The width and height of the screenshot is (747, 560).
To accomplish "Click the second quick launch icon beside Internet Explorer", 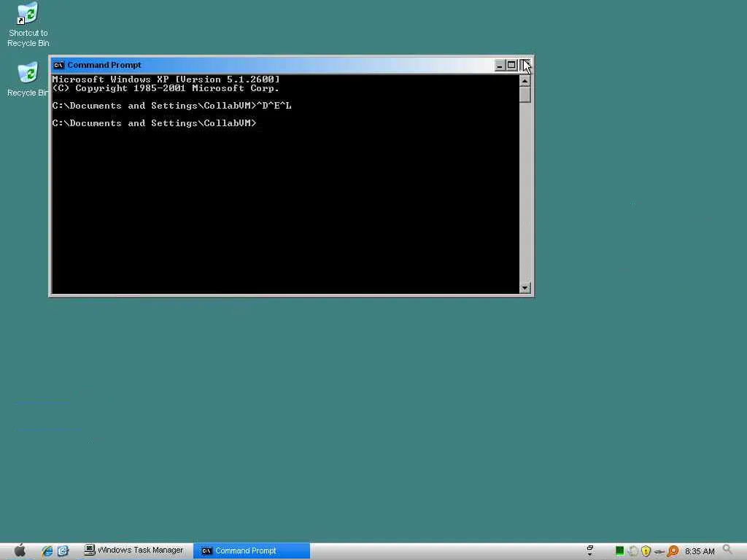I will [x=63, y=551].
